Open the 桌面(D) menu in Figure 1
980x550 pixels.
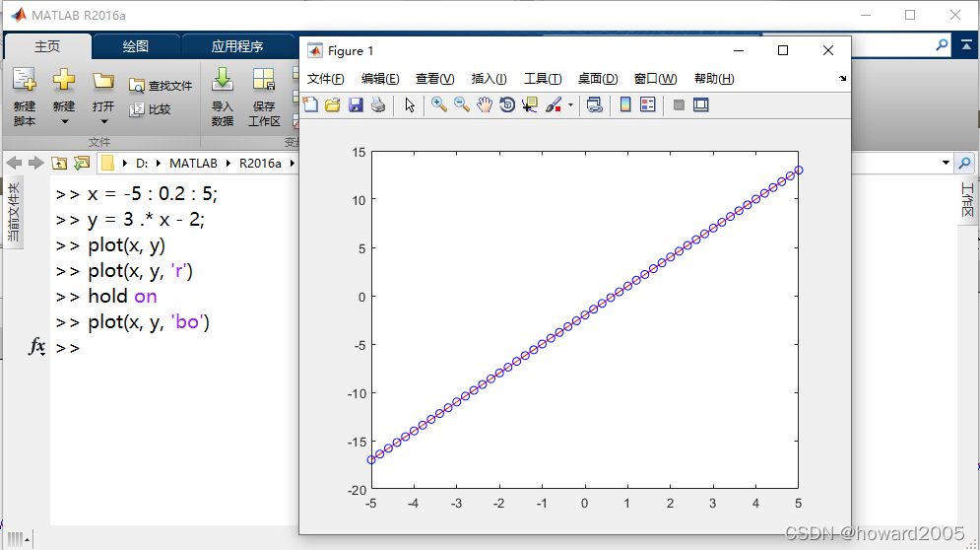pos(598,79)
